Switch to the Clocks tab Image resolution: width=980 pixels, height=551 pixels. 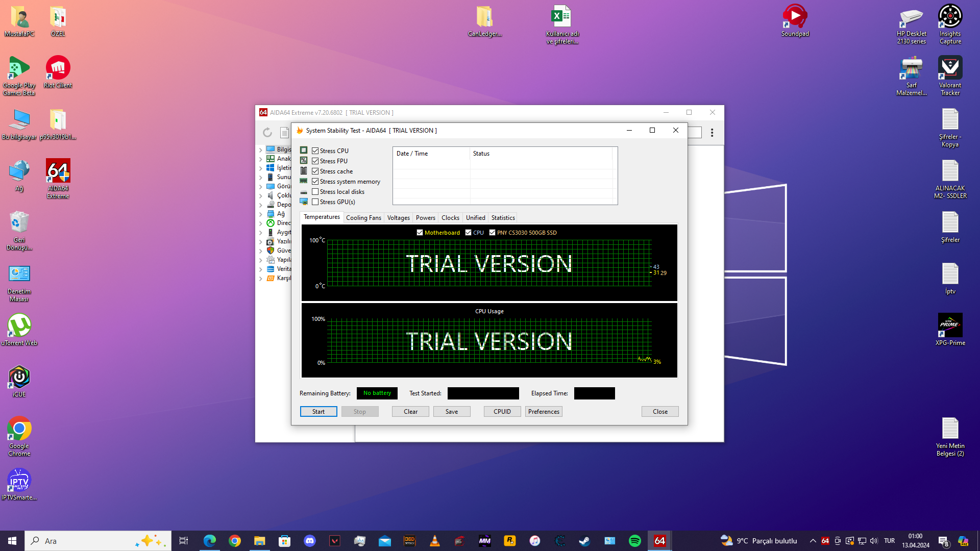[x=450, y=218]
